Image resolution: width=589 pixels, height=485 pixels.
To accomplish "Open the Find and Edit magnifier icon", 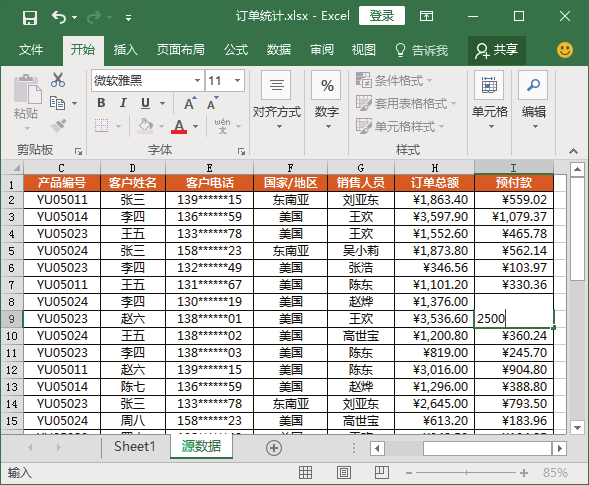I will point(533,85).
